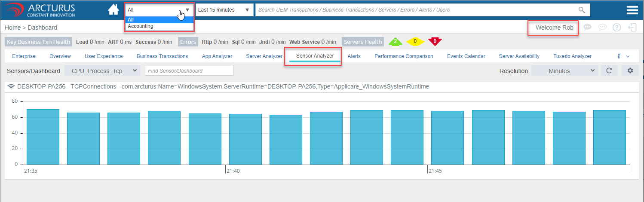The width and height of the screenshot is (644, 202).
Task: Click the red servers health indicator
Action: click(435, 42)
